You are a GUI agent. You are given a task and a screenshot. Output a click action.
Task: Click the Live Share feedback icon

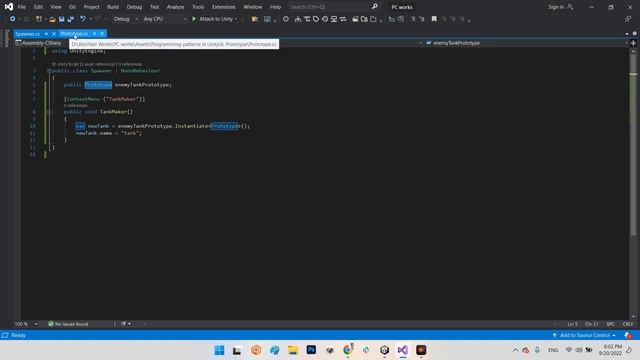pos(628,19)
